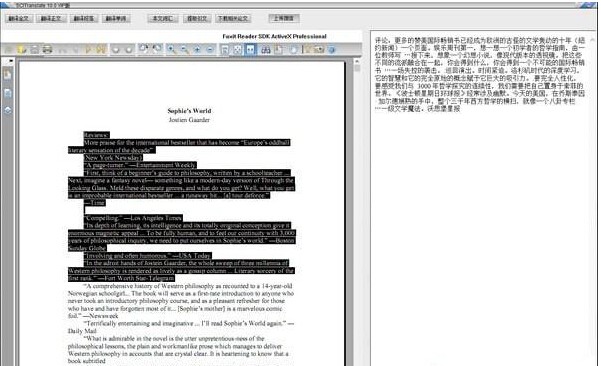Select the zoom-in magnifier tool
The image size is (601, 366).
pos(171,49)
